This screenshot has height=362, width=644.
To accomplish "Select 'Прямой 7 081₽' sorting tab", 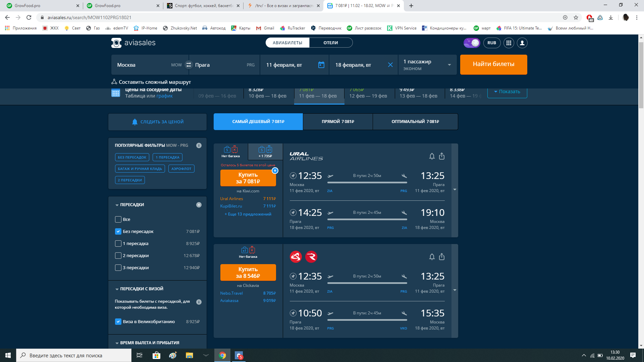I will point(337,122).
